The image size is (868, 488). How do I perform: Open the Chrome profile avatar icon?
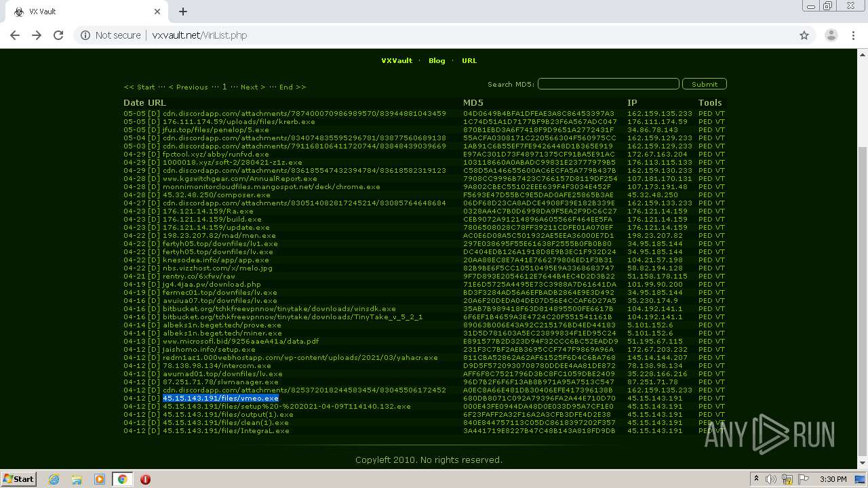(x=831, y=35)
